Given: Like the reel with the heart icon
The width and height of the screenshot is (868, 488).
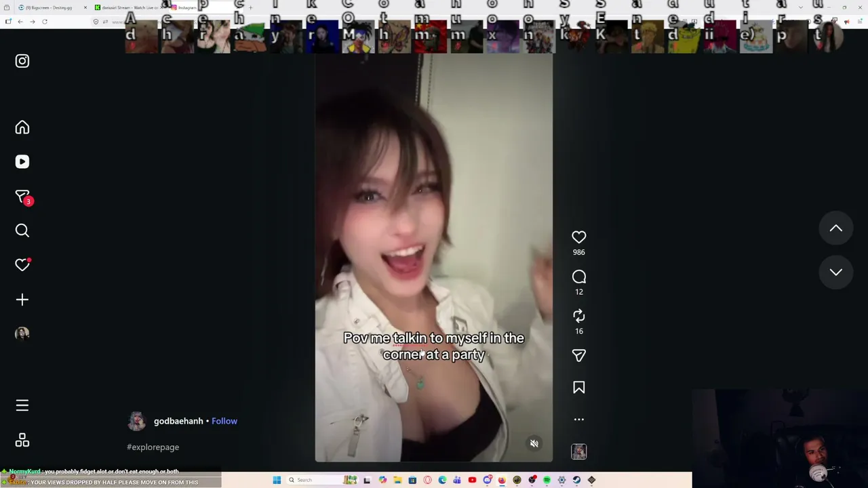Looking at the screenshot, I should pos(578,237).
